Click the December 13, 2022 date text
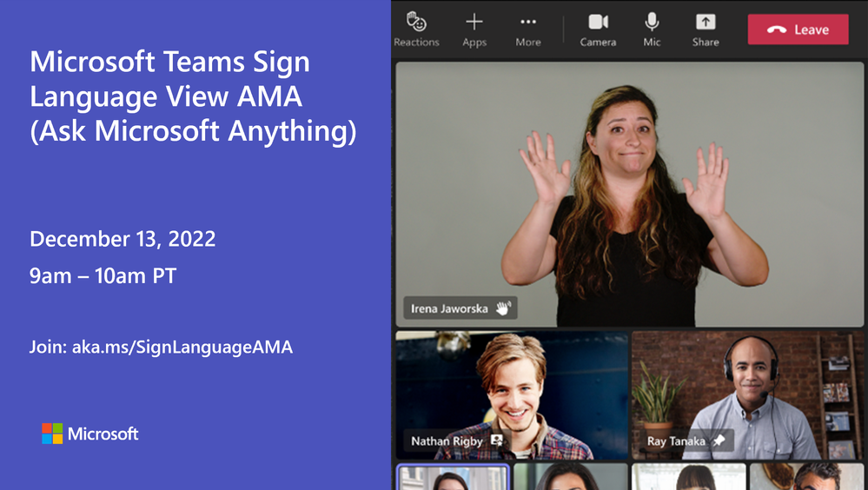The width and height of the screenshot is (868, 490). coord(123,239)
